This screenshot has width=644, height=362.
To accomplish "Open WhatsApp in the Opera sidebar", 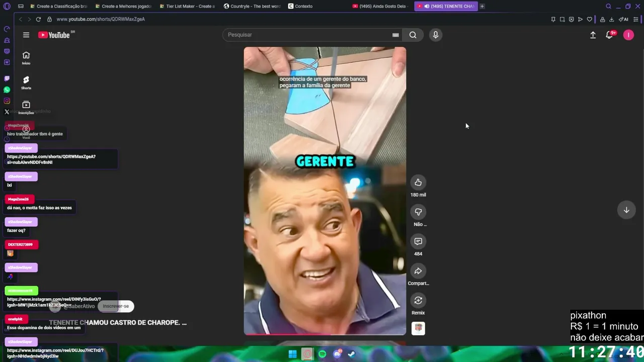I will tap(7, 89).
